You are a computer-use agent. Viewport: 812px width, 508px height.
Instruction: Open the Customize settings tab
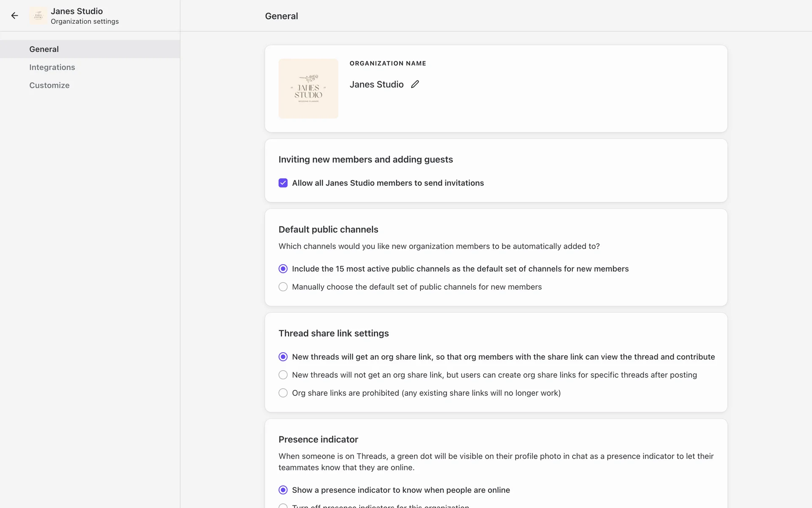pos(49,85)
